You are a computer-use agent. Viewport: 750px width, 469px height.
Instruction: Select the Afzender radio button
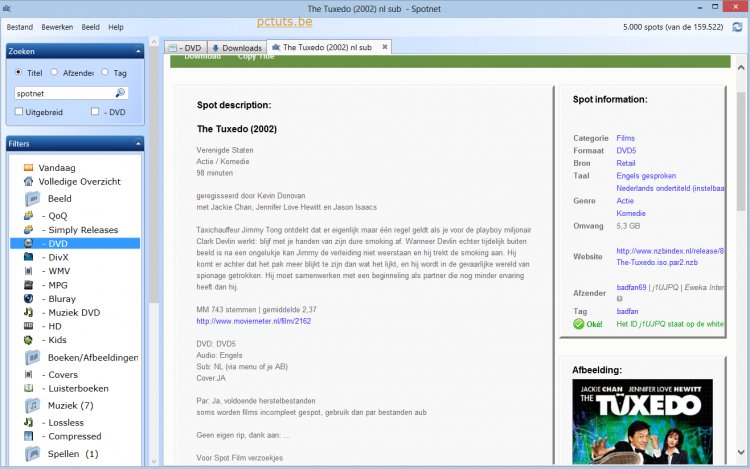click(x=54, y=72)
